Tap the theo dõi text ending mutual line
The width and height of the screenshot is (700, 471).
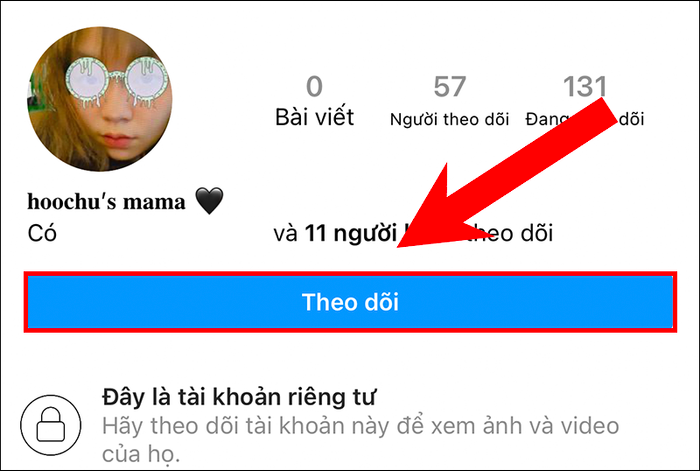coord(510,233)
